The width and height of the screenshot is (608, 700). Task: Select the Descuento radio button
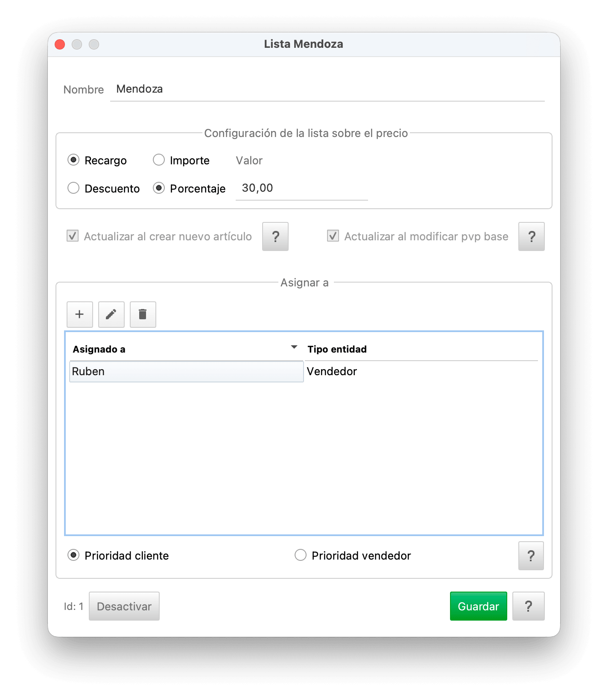pyautogui.click(x=73, y=188)
